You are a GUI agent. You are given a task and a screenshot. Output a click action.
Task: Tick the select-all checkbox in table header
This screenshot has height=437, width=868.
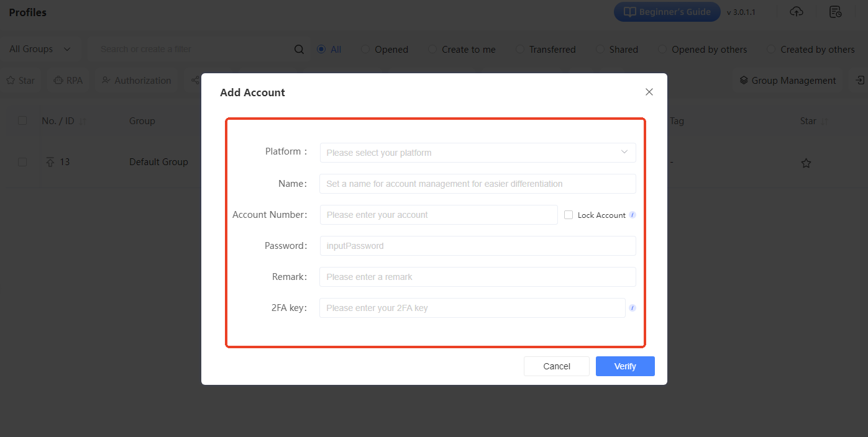point(22,121)
